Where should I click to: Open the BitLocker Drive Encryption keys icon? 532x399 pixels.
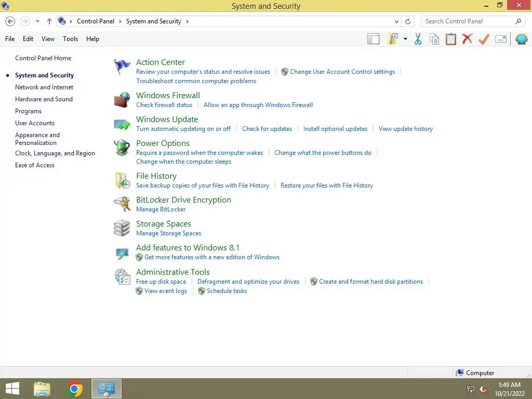pyautogui.click(x=122, y=204)
